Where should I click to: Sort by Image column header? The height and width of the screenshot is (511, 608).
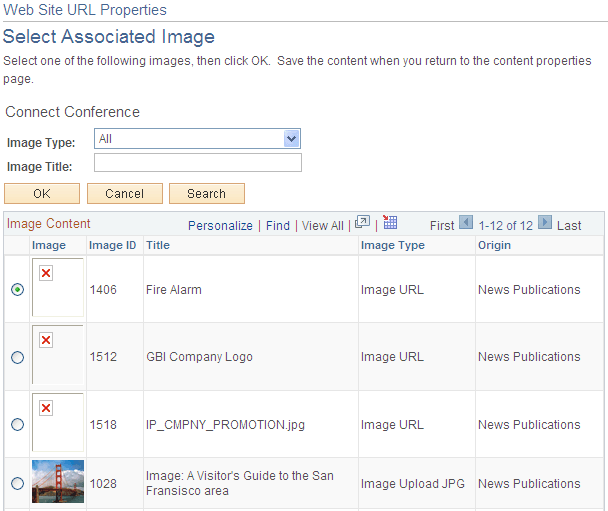(49, 245)
